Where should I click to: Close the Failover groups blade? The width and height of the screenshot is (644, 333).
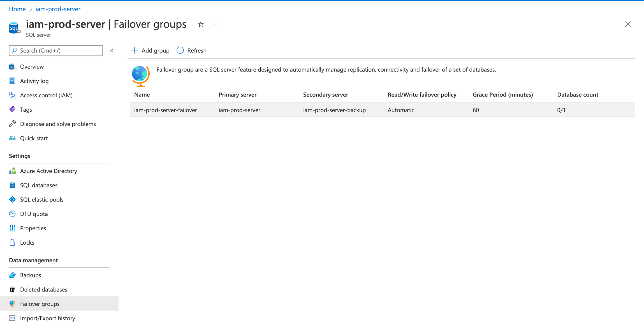(628, 24)
